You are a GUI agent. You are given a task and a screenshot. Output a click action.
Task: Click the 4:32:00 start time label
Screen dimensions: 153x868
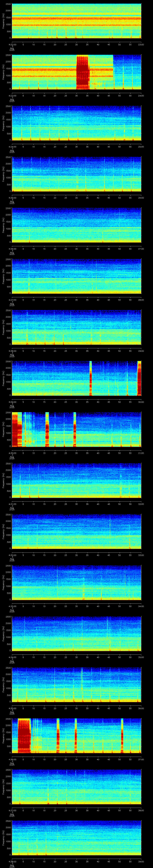pyautogui.click(x=12, y=555)
